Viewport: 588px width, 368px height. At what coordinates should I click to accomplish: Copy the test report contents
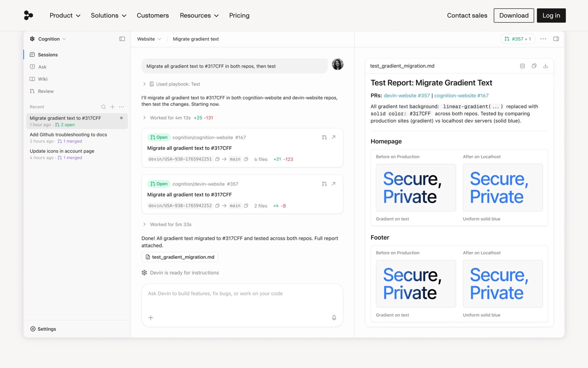[534, 66]
